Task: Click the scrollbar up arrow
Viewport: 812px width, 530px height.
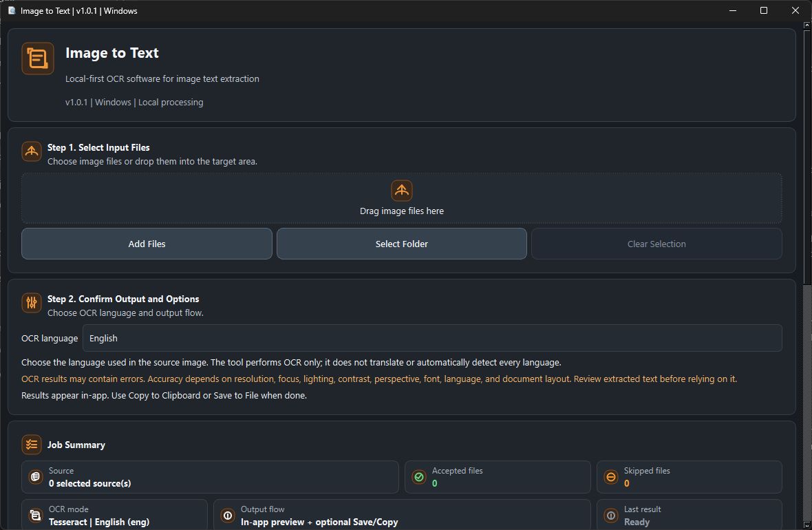Action: click(806, 25)
